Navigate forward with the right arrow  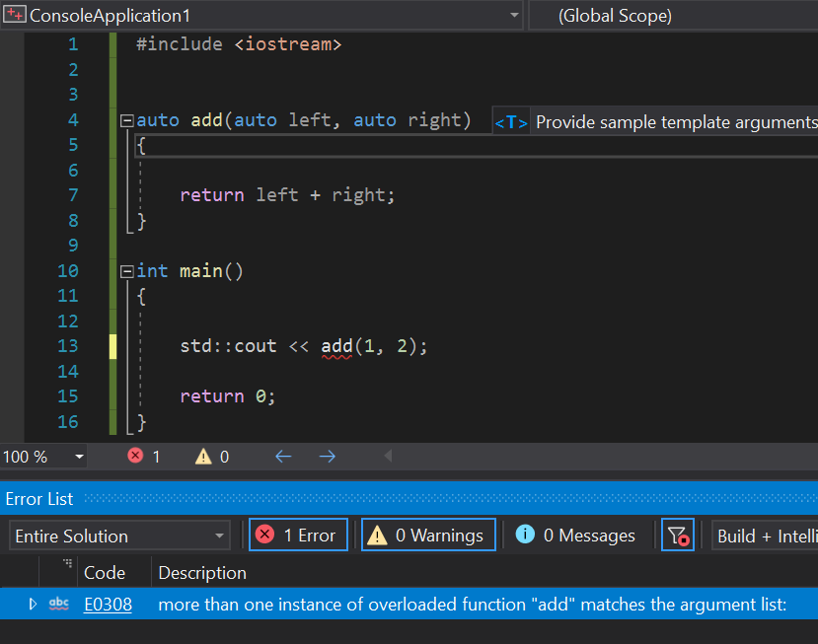coord(327,457)
